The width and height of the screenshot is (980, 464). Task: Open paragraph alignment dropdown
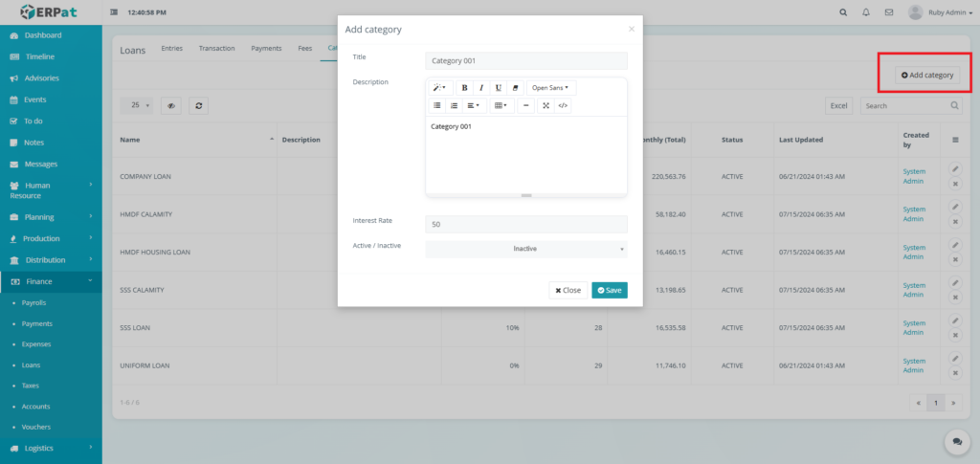pos(474,105)
